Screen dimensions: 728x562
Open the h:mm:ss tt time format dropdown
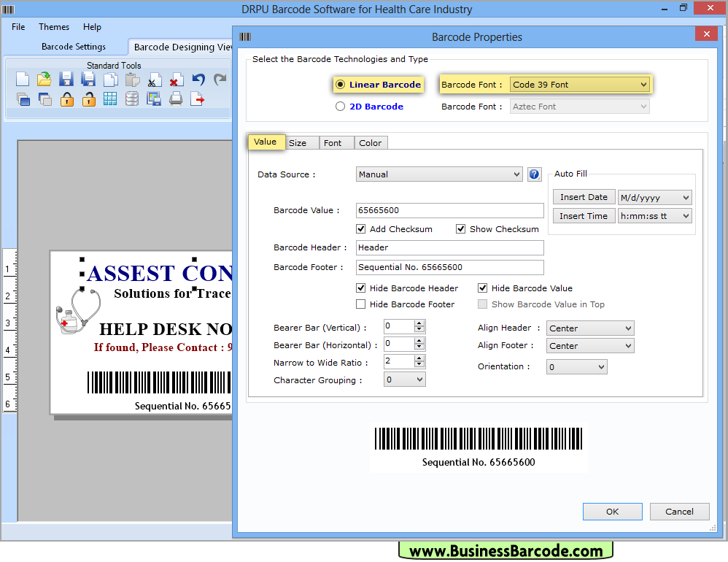coord(654,216)
